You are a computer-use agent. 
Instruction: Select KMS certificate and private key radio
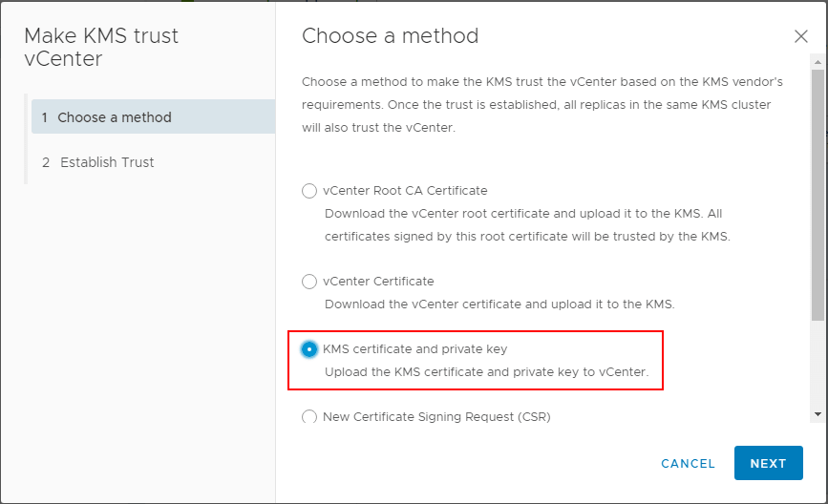click(x=308, y=348)
